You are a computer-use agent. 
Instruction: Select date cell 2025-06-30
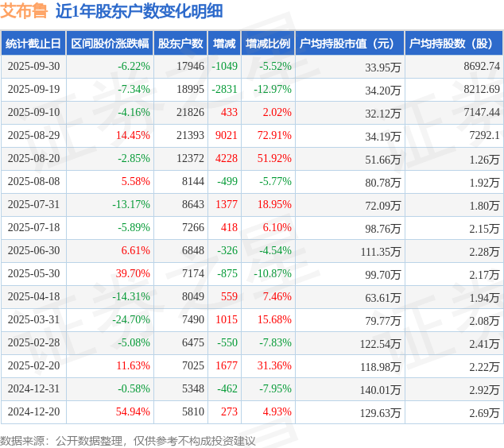[33, 250]
